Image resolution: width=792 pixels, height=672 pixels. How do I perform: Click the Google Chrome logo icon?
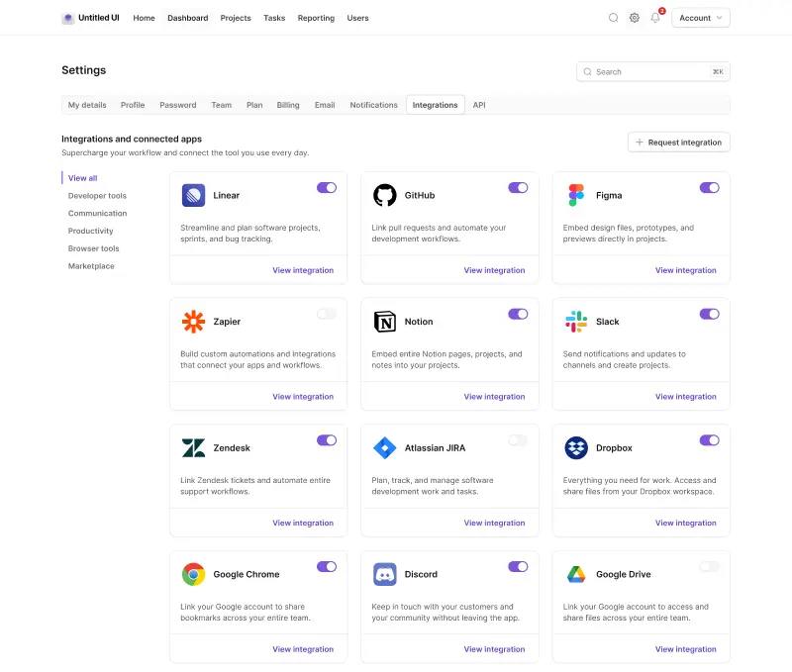tap(193, 574)
